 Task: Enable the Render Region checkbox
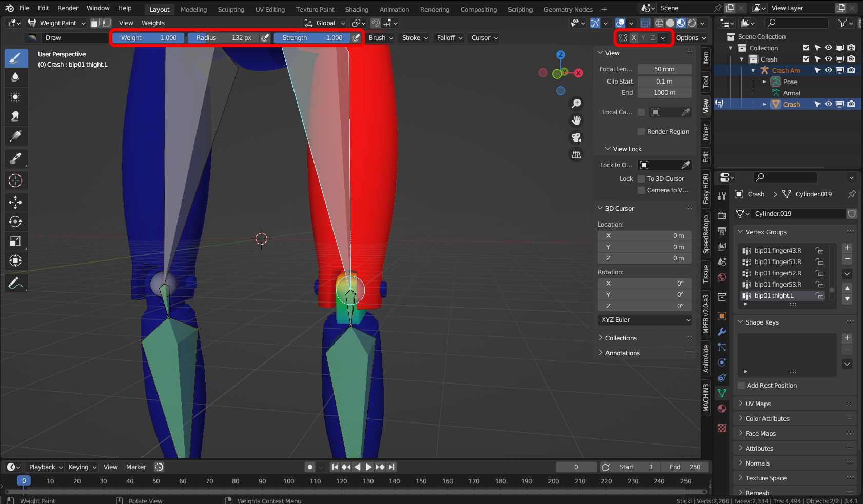641,132
